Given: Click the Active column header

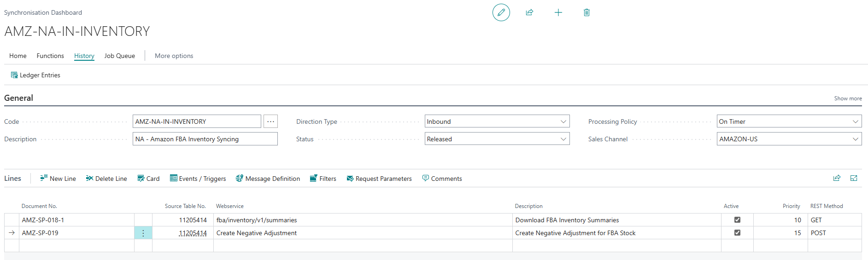Looking at the screenshot, I should [731, 206].
